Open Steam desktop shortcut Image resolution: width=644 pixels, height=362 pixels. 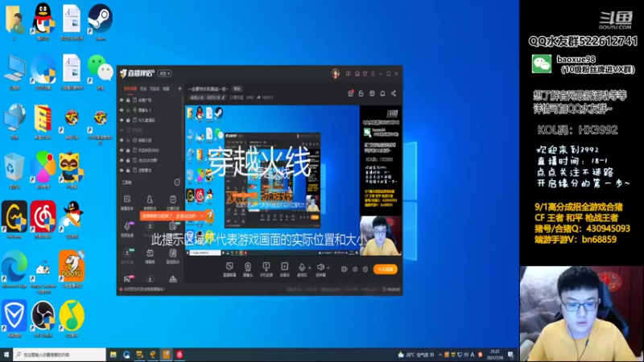(100, 23)
